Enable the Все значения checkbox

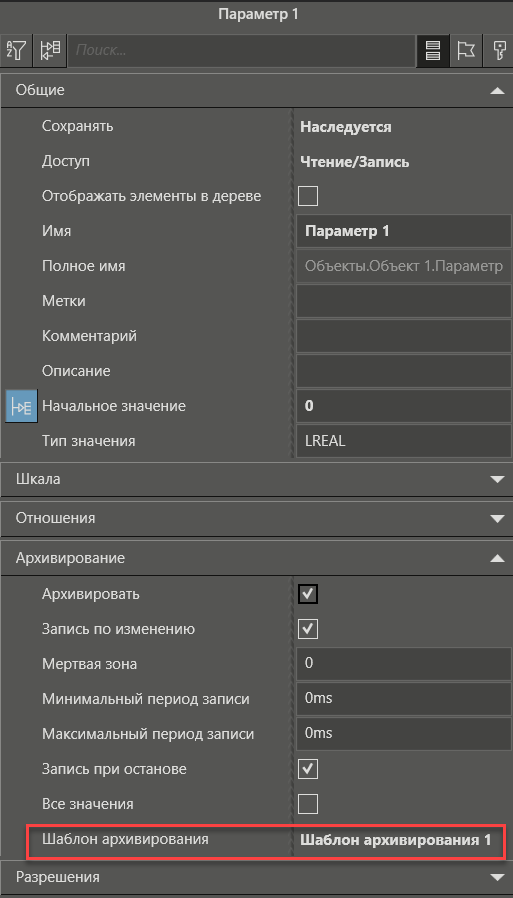click(x=308, y=804)
